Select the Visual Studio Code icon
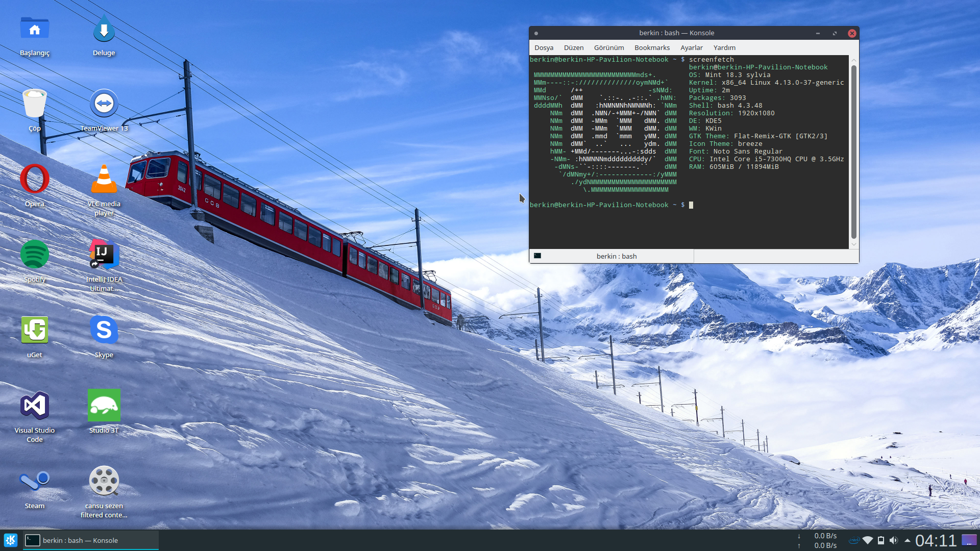 point(35,406)
